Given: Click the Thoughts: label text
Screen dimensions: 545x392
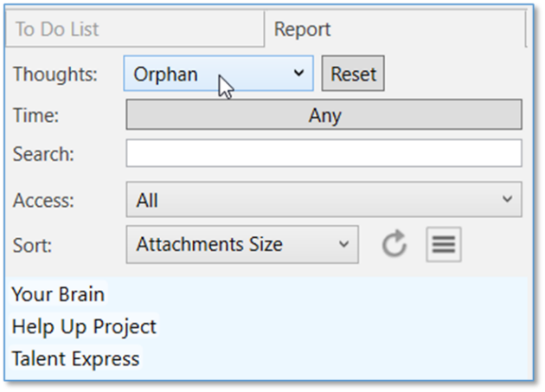Looking at the screenshot, I should click(x=55, y=74).
